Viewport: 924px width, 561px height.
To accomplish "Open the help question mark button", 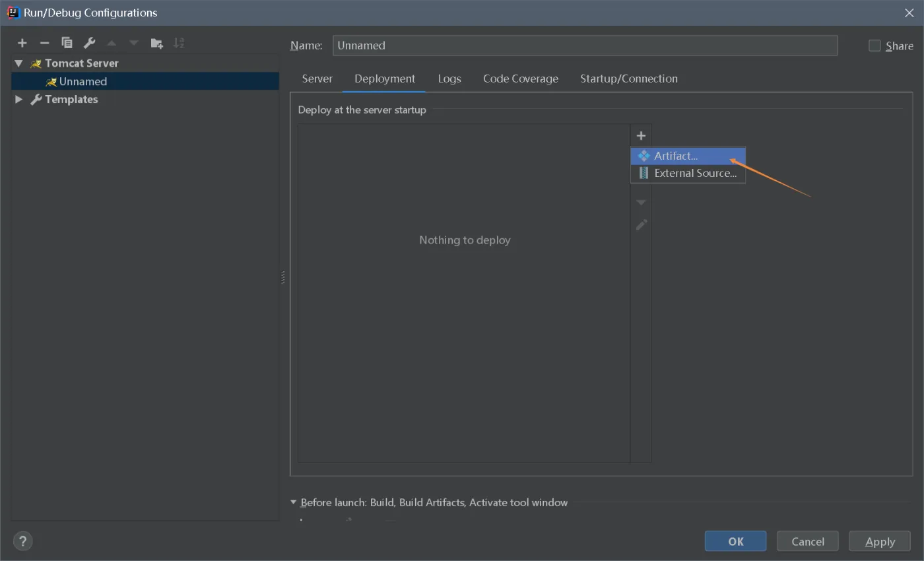I will click(22, 541).
